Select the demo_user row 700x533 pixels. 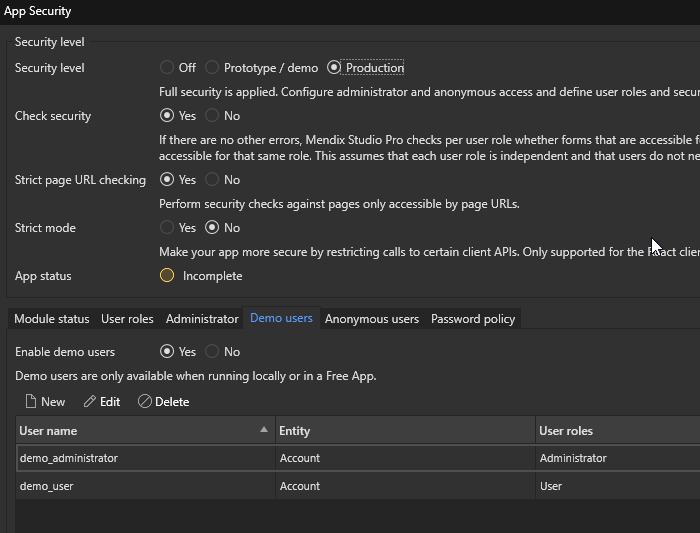tap(146, 486)
